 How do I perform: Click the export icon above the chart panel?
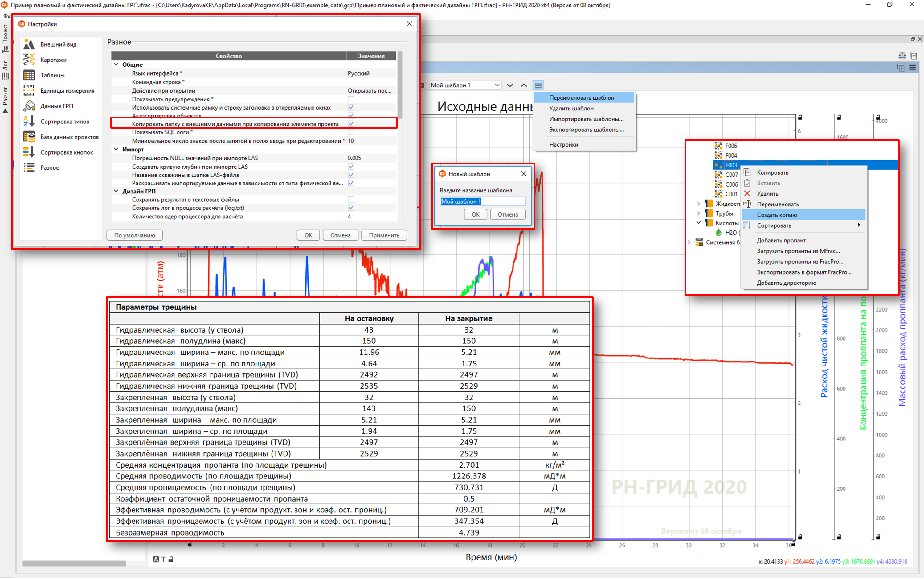(x=902, y=55)
